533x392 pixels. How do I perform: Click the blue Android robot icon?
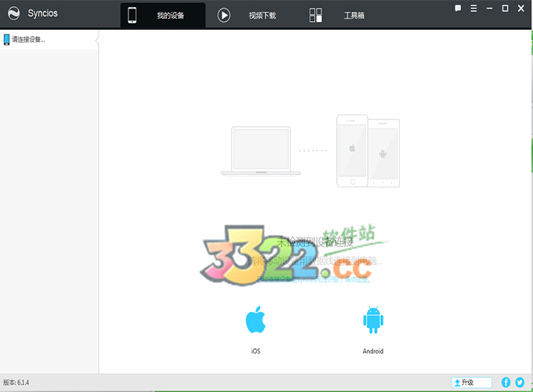[373, 320]
